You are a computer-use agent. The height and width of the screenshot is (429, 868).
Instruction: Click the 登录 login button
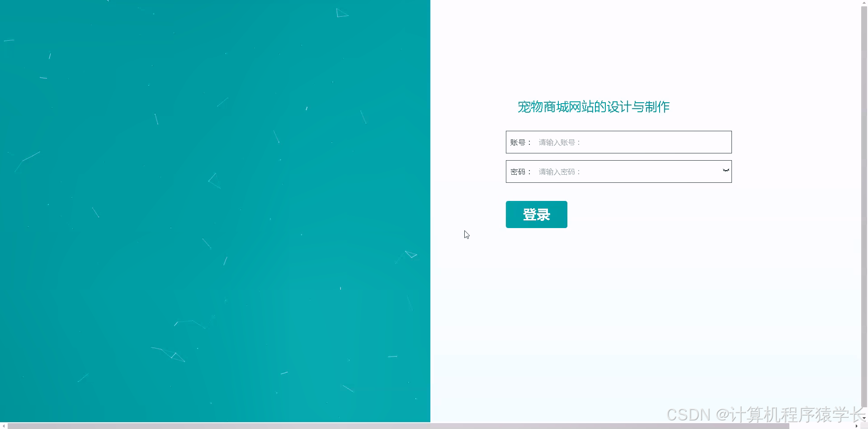click(536, 214)
